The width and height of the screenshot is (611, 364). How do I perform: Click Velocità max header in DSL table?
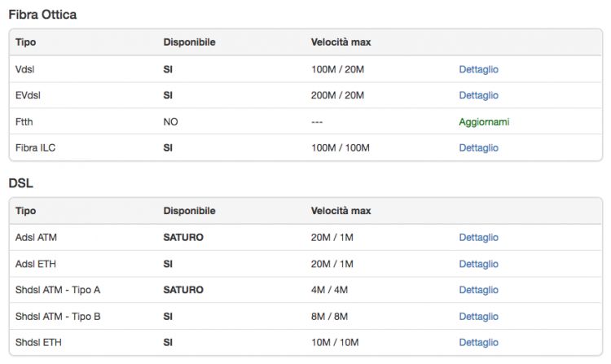341,211
